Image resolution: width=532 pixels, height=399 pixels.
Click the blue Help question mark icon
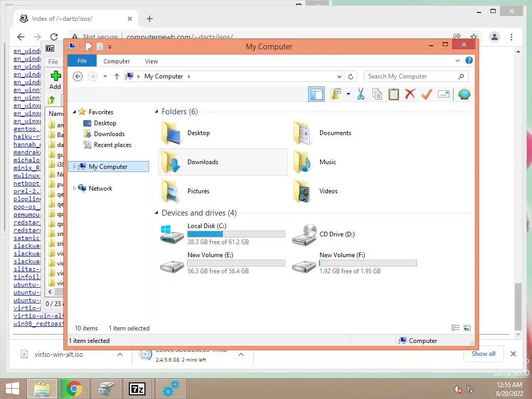tap(469, 60)
